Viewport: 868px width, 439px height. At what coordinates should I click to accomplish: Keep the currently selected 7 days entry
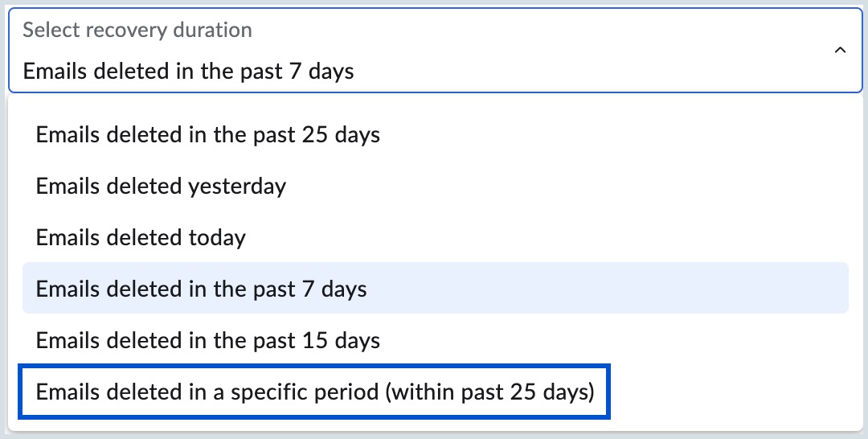[202, 289]
